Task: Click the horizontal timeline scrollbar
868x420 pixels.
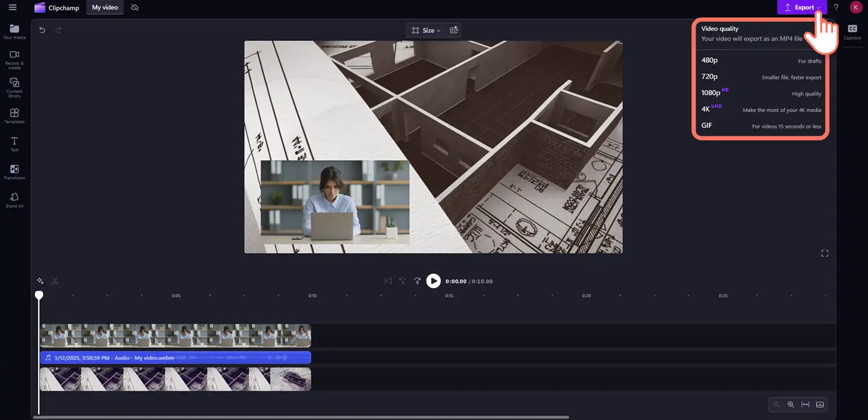Action: click(x=301, y=417)
